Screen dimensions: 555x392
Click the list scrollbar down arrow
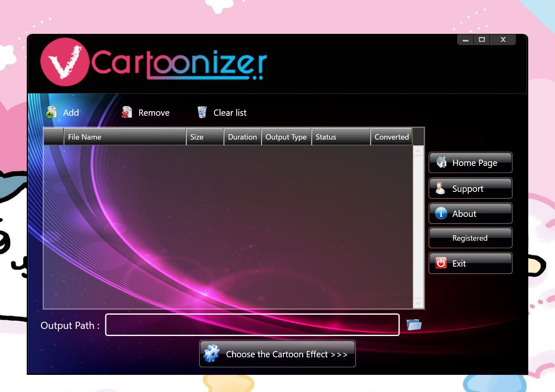(418, 303)
